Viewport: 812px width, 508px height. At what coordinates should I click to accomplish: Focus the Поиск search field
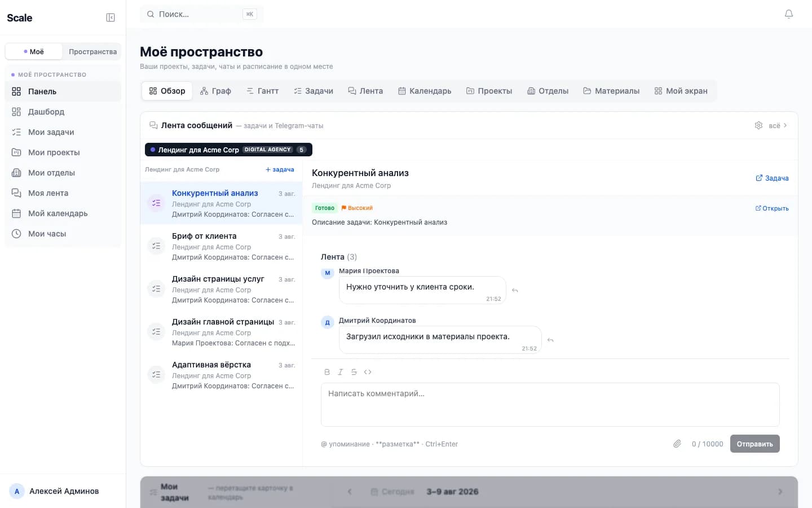pos(202,14)
